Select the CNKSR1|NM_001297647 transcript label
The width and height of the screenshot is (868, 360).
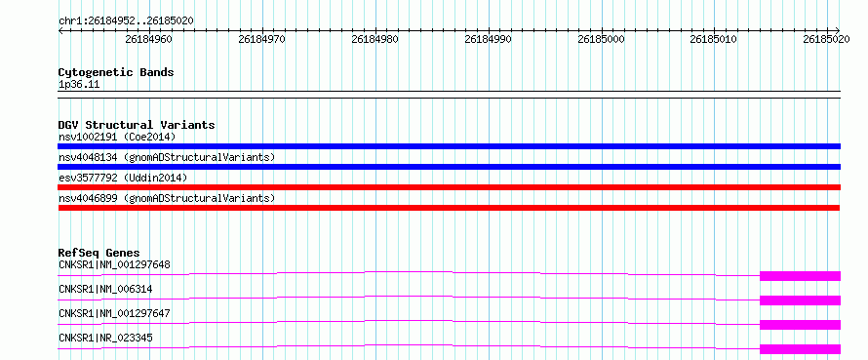pyautogui.click(x=114, y=313)
